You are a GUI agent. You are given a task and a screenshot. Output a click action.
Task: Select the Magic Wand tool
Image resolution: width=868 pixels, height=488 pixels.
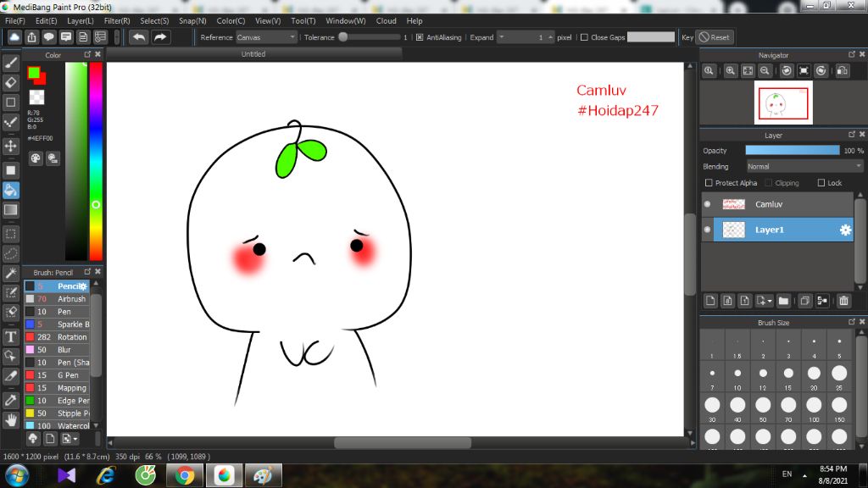point(10,273)
